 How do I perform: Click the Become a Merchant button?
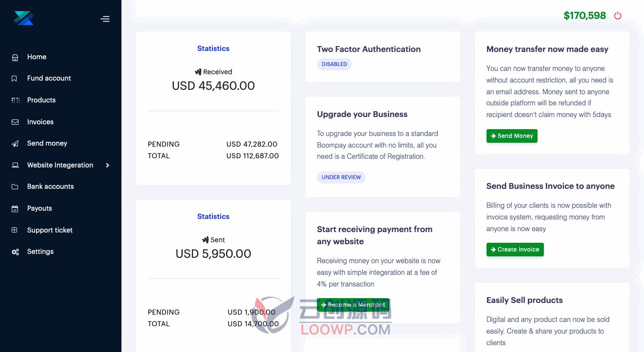(353, 305)
